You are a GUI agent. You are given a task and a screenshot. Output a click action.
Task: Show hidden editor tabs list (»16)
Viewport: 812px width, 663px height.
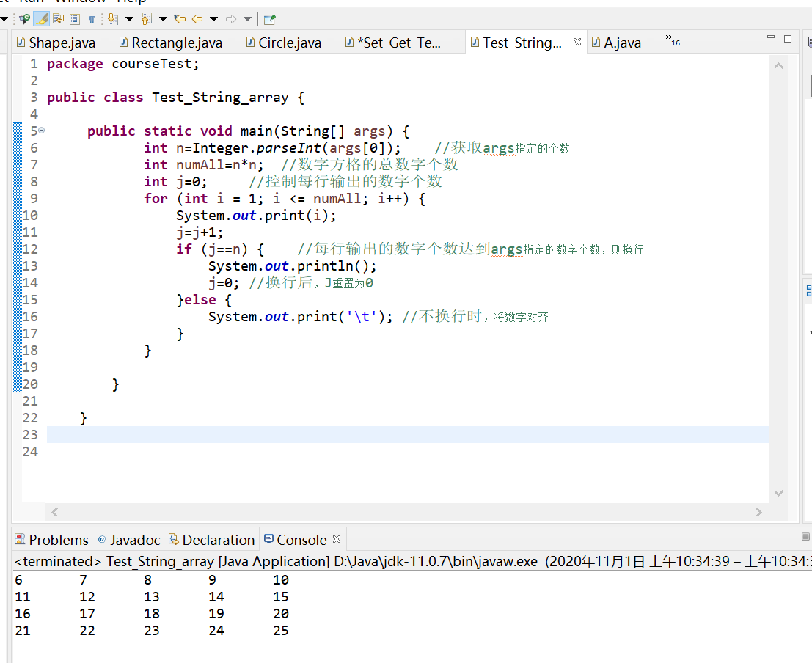click(673, 40)
